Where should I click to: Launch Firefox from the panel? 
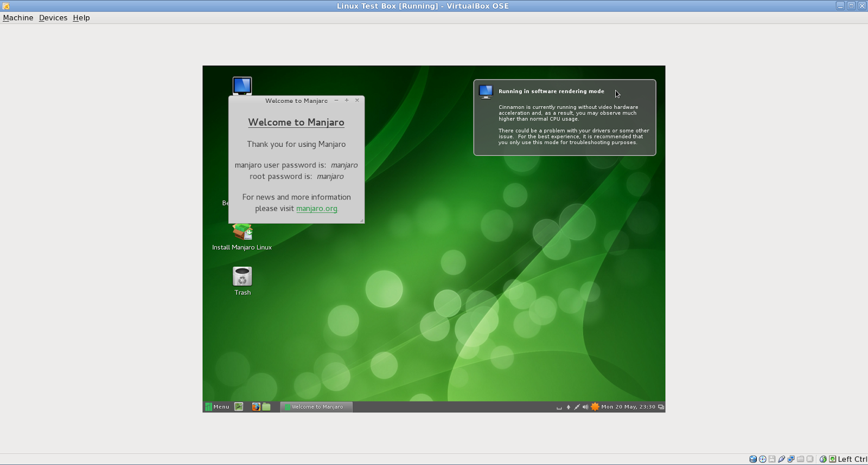pos(256,406)
